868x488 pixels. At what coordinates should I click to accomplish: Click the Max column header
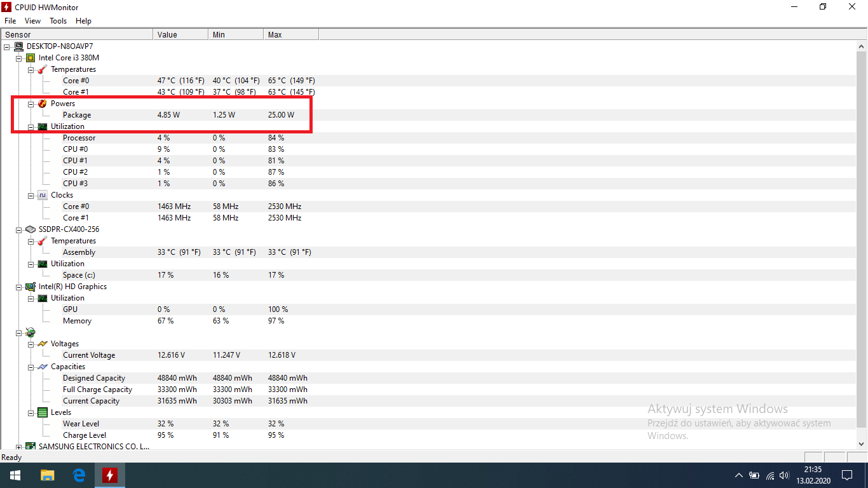pyautogui.click(x=291, y=34)
